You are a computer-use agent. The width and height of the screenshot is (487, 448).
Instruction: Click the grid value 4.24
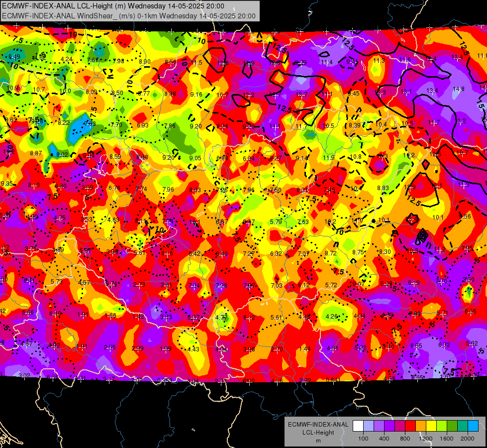pos(67,59)
